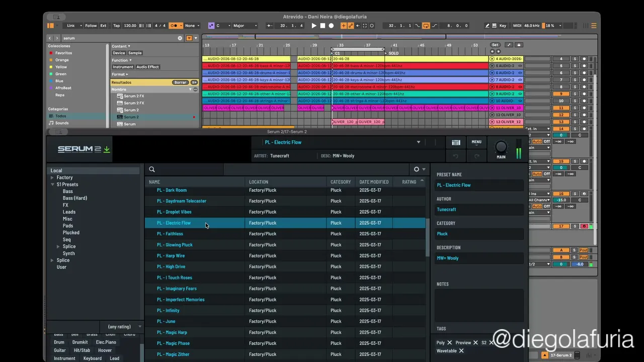Sort presets by DATE MODIFIED column
Image resolution: width=644 pixels, height=362 pixels.
pos(374,182)
